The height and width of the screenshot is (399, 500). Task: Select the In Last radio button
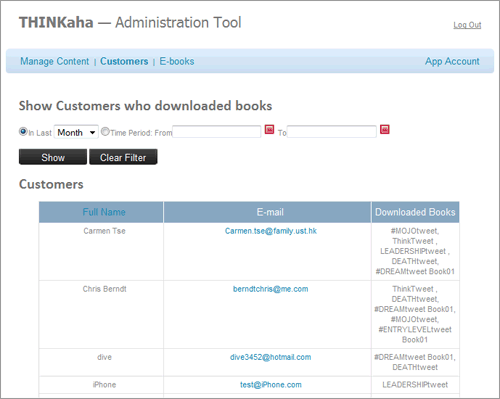(x=23, y=132)
